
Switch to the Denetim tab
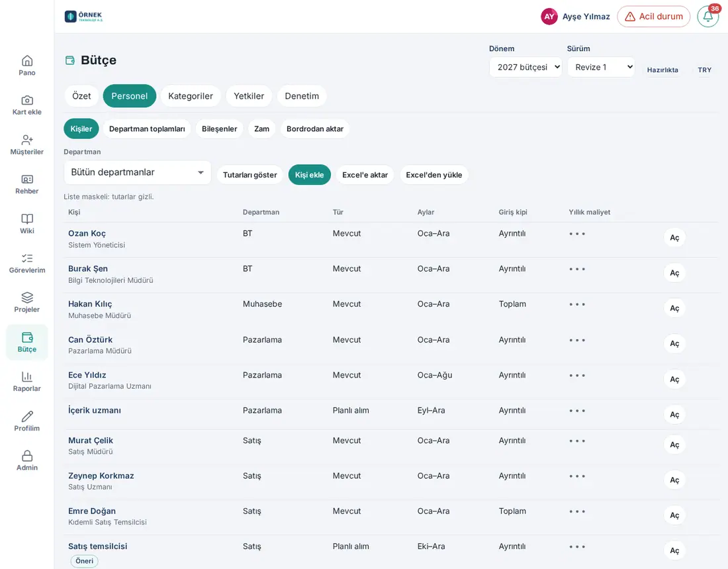302,96
